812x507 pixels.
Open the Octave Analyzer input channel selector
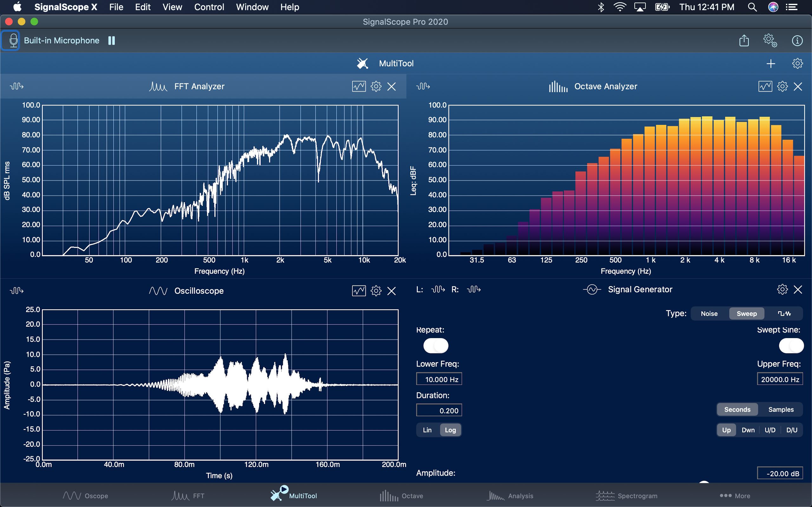point(423,87)
